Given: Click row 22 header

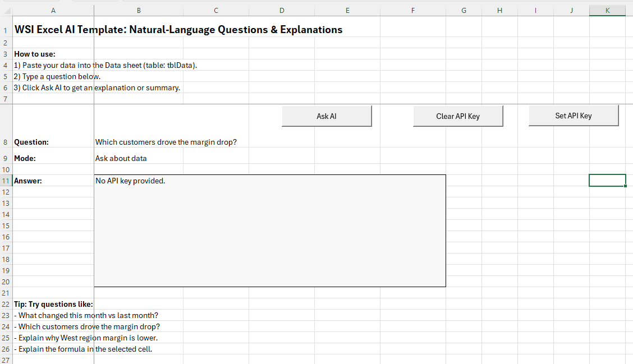Looking at the screenshot, I should pyautogui.click(x=5, y=304).
